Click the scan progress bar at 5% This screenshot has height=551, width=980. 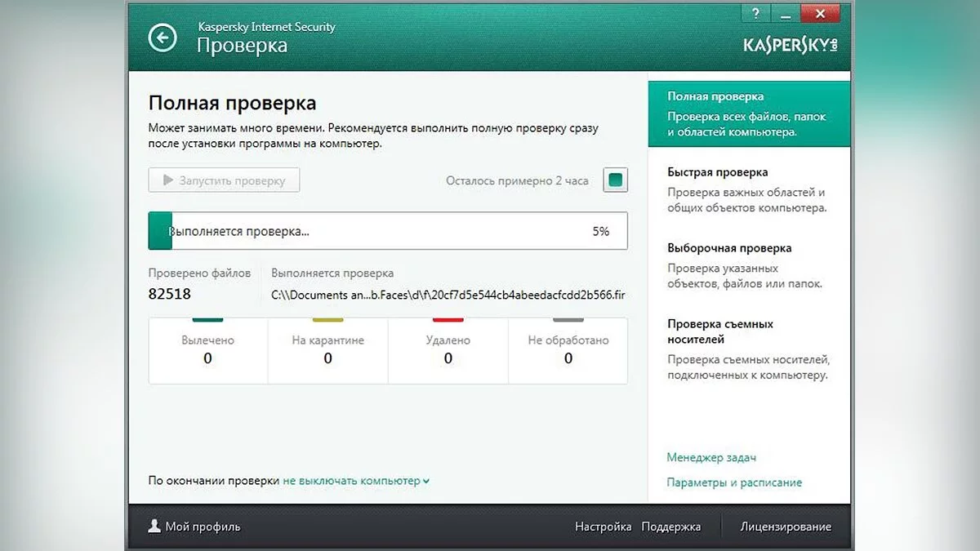point(388,231)
